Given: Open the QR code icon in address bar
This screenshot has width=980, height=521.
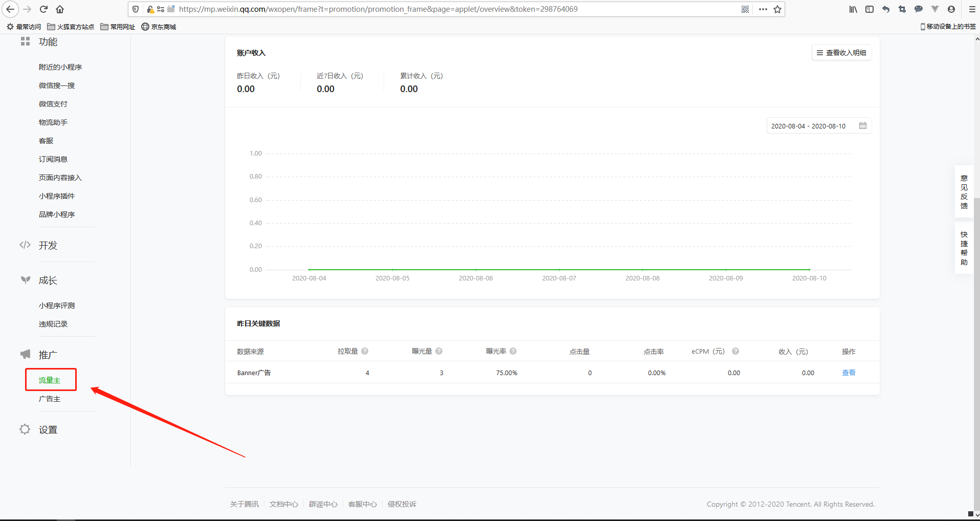Looking at the screenshot, I should (745, 9).
